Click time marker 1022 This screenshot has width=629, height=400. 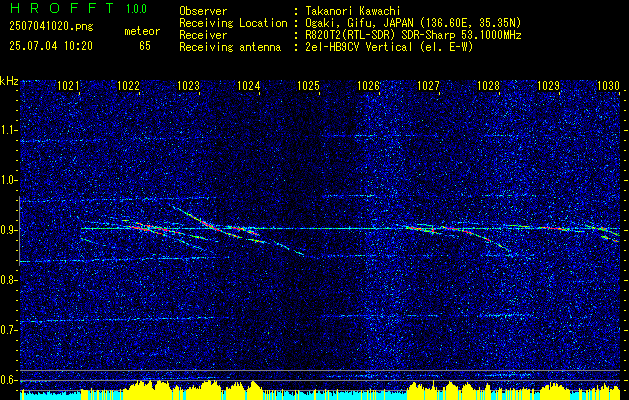point(128,86)
